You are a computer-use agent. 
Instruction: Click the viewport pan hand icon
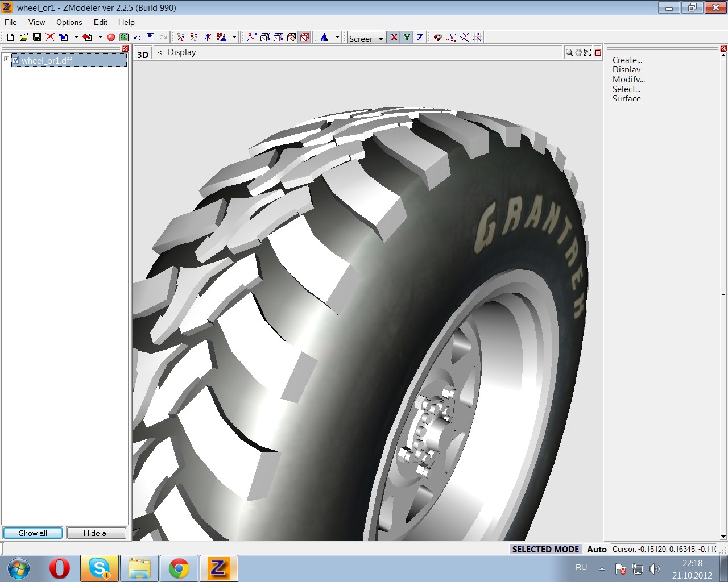pyautogui.click(x=578, y=52)
